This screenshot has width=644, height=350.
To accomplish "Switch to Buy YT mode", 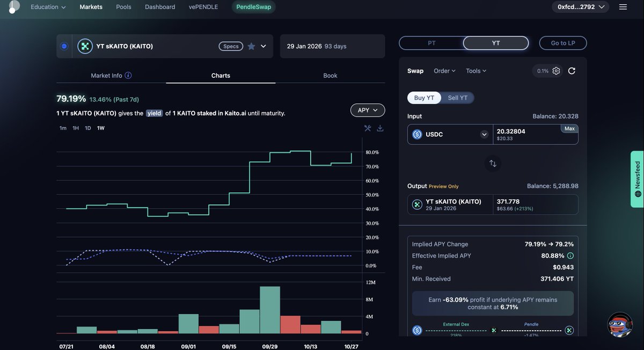I will [424, 98].
